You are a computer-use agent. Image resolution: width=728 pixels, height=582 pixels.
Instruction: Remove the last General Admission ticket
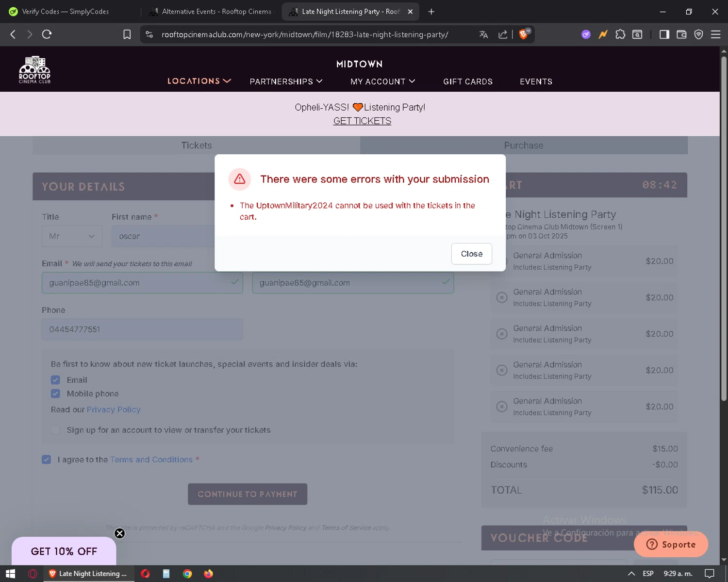point(502,406)
